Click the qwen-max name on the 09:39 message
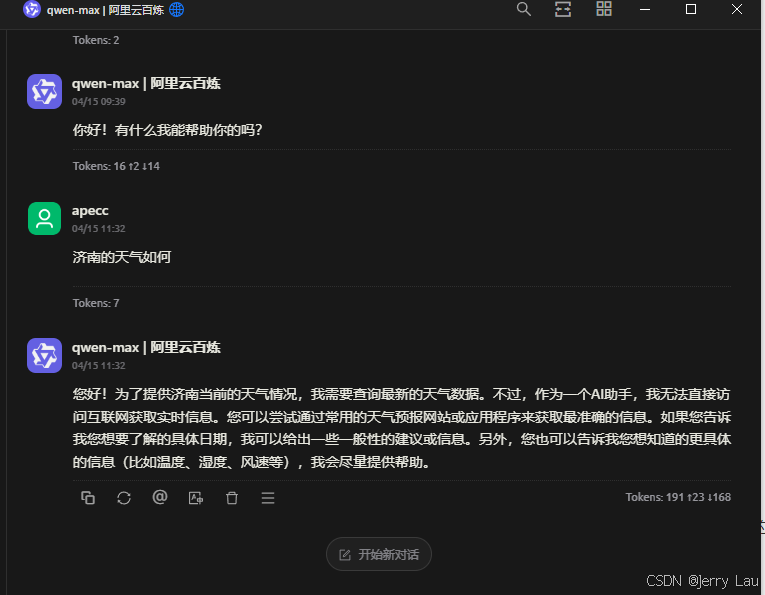 [x=146, y=83]
